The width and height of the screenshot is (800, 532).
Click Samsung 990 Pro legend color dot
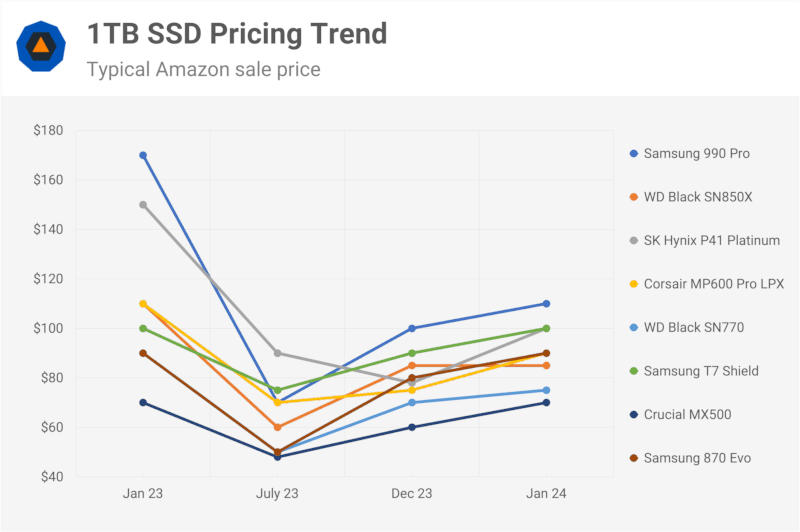[632, 154]
